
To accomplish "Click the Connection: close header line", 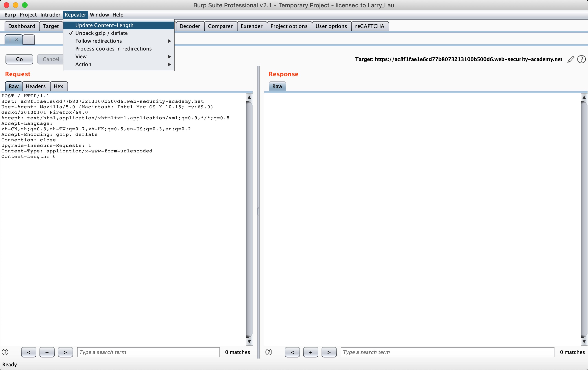I will point(28,140).
